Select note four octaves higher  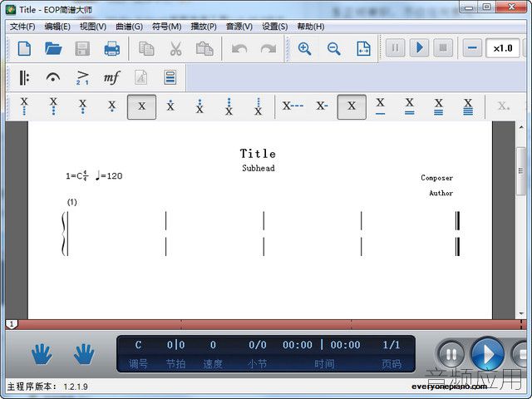(x=259, y=106)
